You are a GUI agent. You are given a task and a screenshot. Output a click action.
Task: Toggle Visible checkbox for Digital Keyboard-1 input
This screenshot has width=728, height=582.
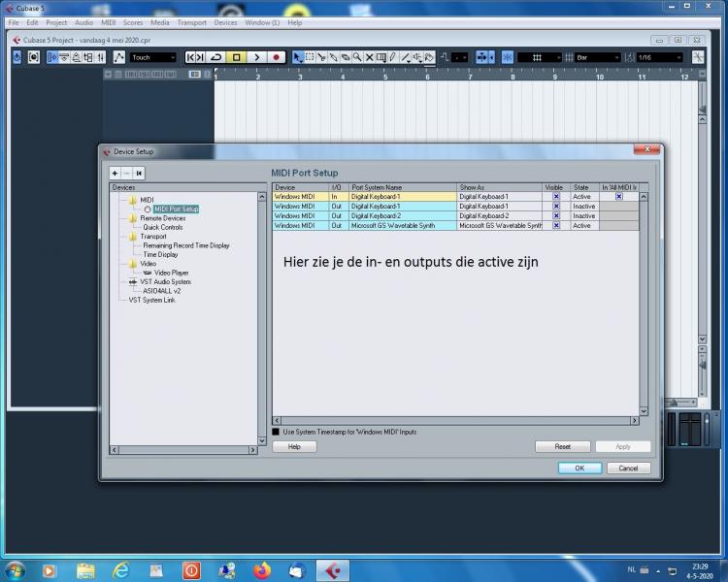tap(556, 196)
